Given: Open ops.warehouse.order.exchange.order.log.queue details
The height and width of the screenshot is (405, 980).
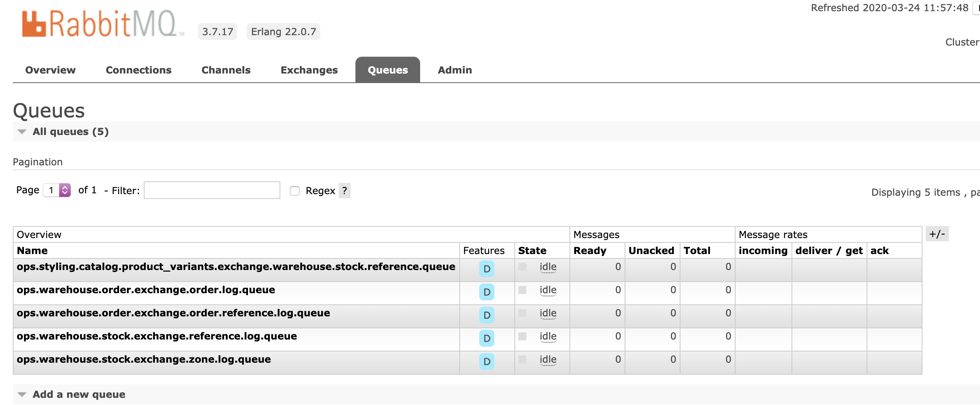Looking at the screenshot, I should pos(145,290).
